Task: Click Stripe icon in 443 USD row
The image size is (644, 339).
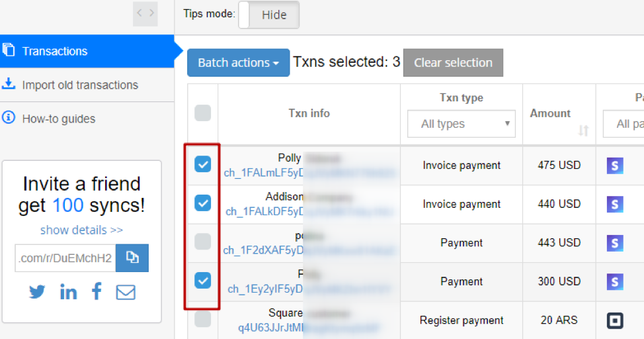Action: click(615, 243)
